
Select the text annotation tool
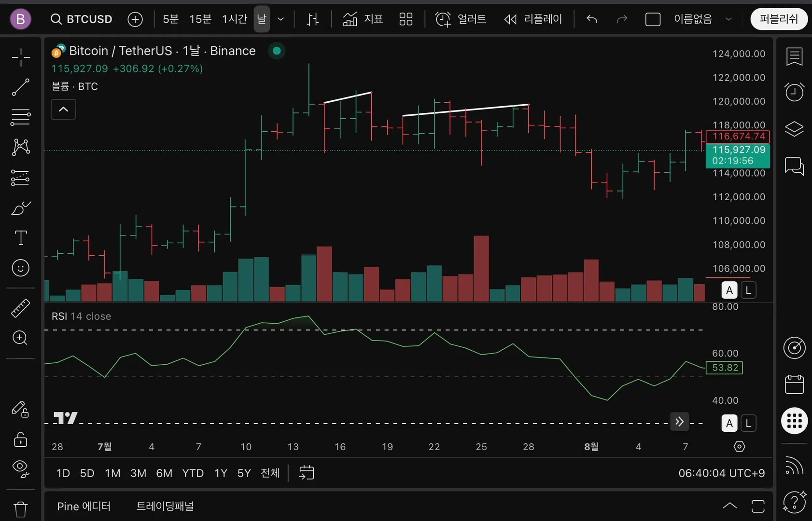[20, 238]
